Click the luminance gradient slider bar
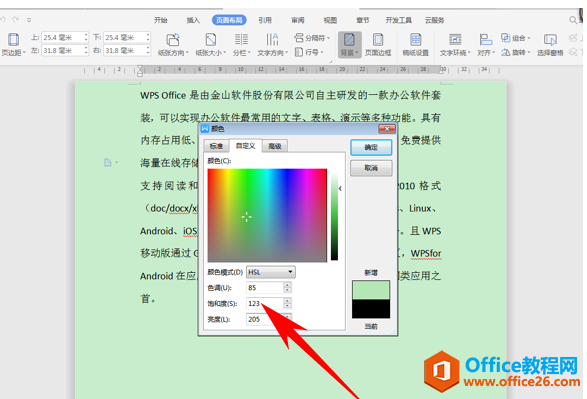Viewport: 587px width, 399px height. [x=334, y=216]
